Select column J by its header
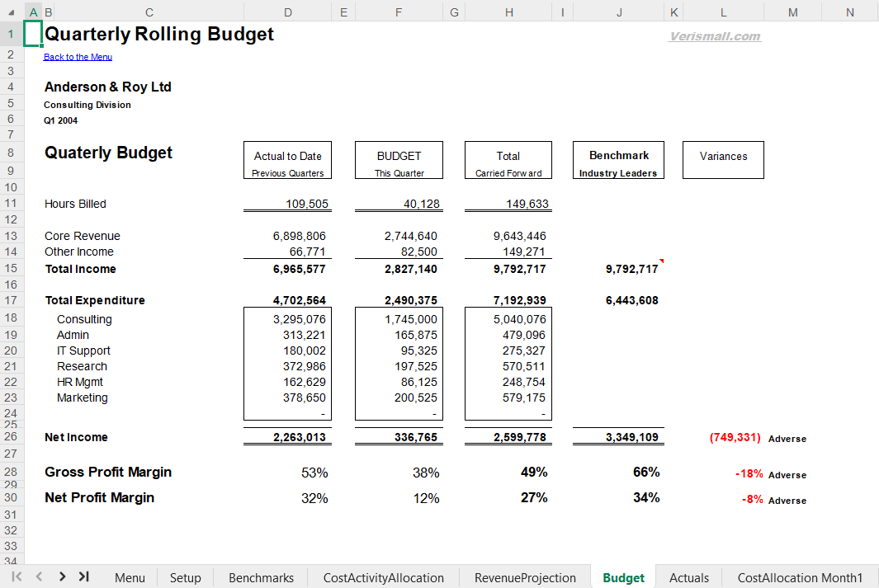This screenshot has width=879, height=588. (618, 12)
